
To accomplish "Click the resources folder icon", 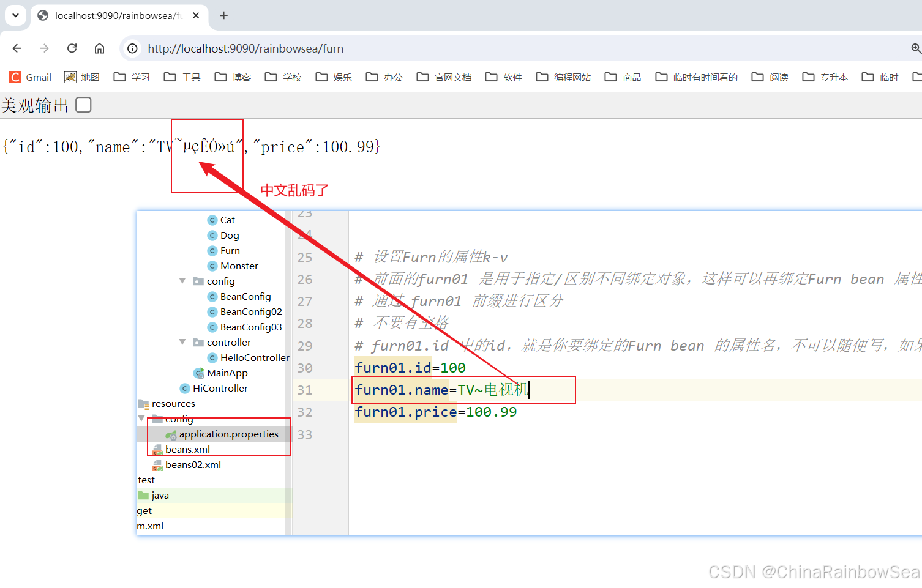I will click(x=143, y=404).
